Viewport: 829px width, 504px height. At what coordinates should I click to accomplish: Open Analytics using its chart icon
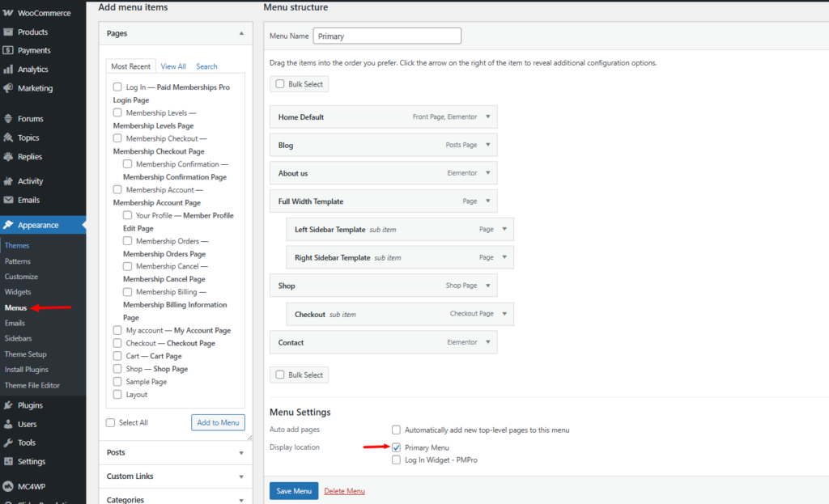8,70
